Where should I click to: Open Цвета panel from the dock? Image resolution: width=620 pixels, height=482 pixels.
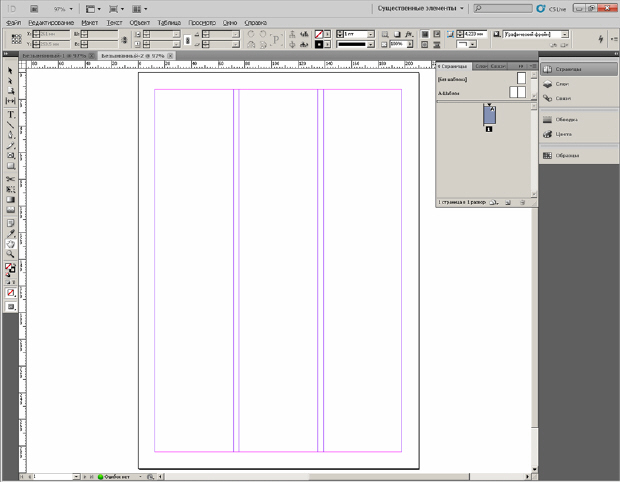click(x=578, y=134)
